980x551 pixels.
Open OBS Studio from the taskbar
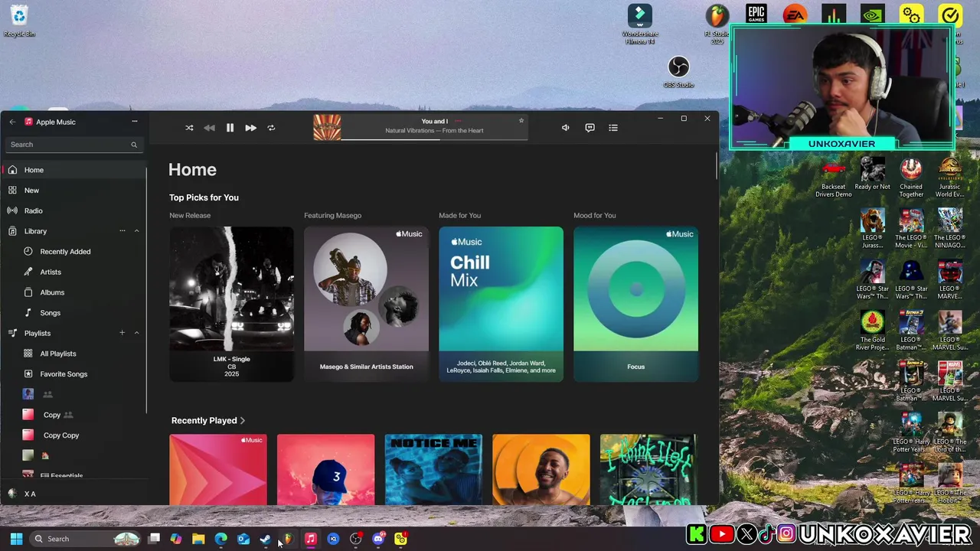tap(355, 539)
